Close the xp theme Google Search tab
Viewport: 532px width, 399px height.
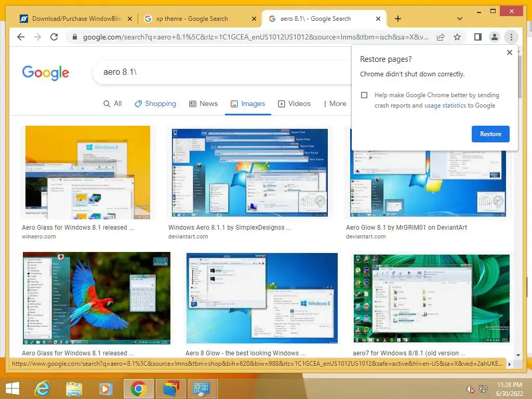tap(254, 19)
